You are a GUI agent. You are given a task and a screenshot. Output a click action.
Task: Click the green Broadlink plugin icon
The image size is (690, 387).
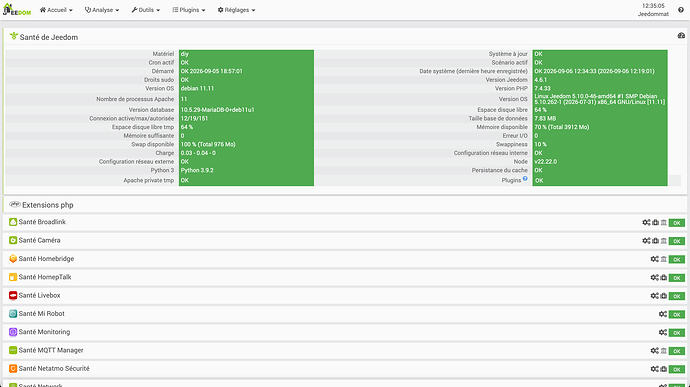[13, 222]
